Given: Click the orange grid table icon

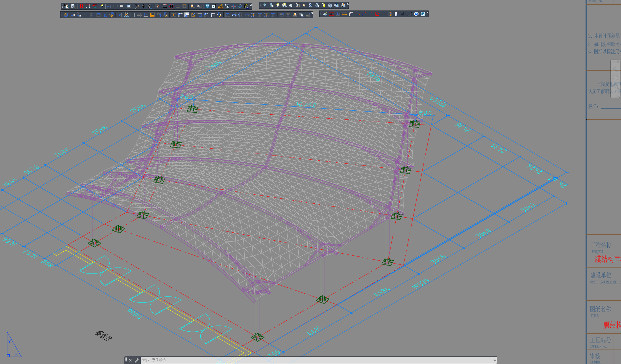Looking at the screenshot, I should (152, 15).
